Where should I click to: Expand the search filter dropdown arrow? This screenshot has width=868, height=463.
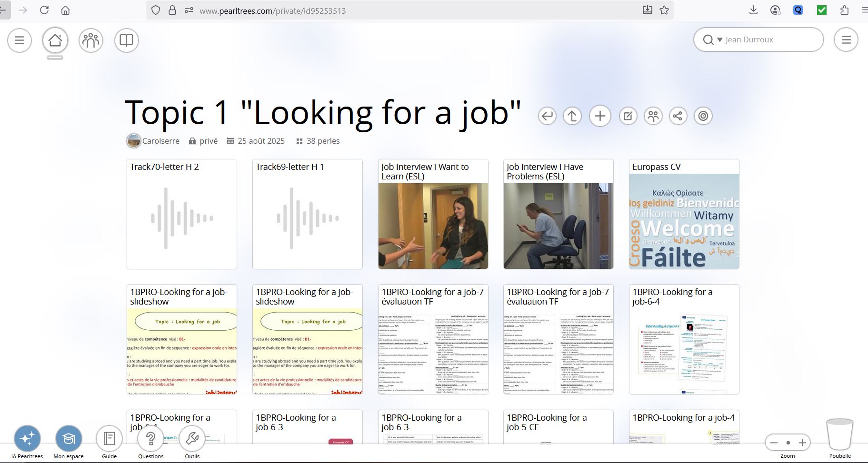(x=719, y=40)
